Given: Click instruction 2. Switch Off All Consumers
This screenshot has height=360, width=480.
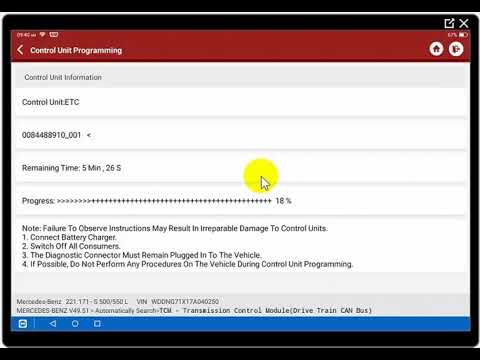Looking at the screenshot, I should (x=71, y=246).
